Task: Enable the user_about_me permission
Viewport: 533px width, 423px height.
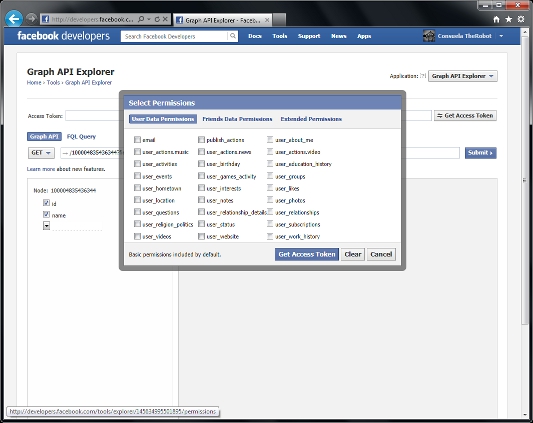Action: (x=270, y=140)
